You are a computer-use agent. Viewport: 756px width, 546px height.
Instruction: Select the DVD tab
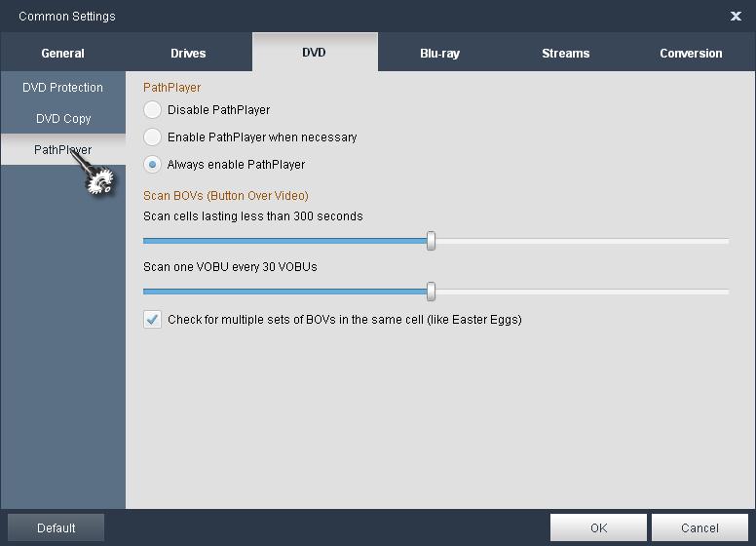[x=314, y=53]
